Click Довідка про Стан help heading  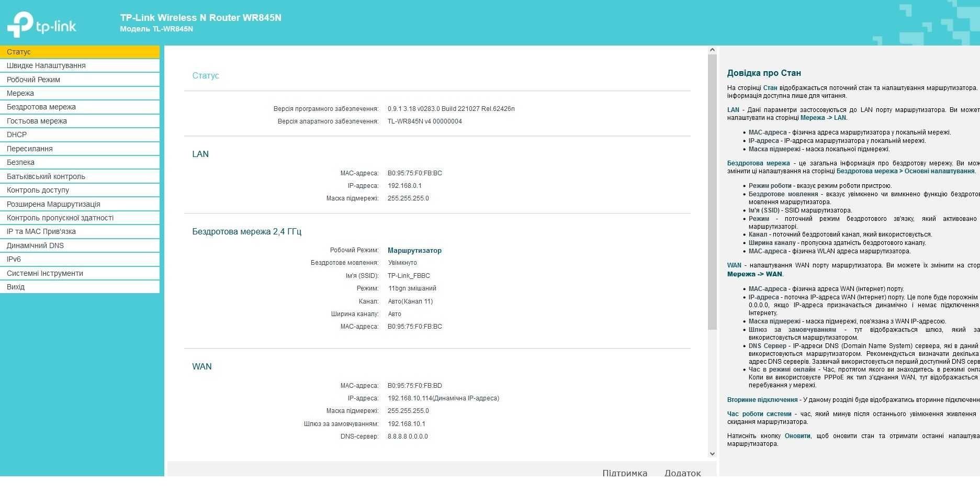pyautogui.click(x=764, y=73)
